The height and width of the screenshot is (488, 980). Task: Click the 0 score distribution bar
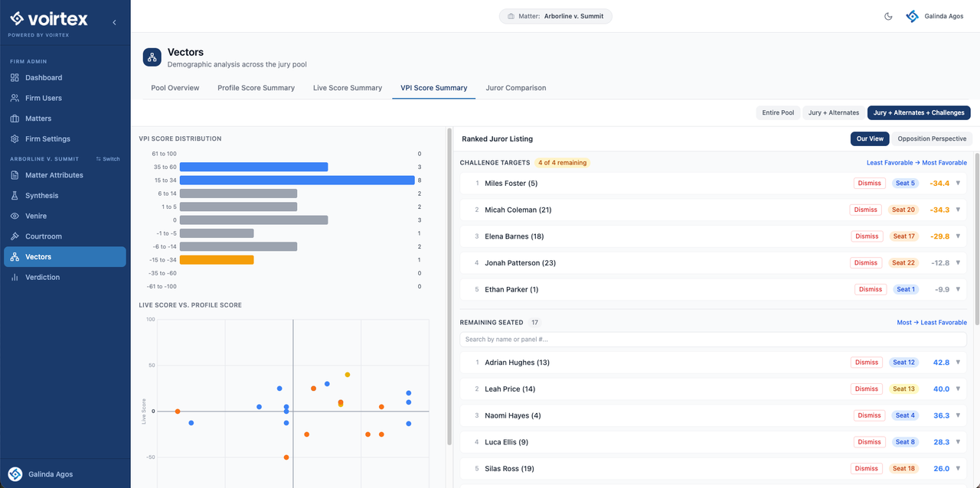(253, 220)
